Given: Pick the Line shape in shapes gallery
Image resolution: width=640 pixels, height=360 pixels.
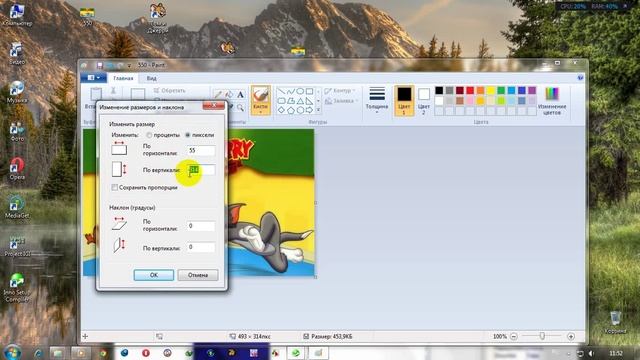Looking at the screenshot, I should point(281,91).
